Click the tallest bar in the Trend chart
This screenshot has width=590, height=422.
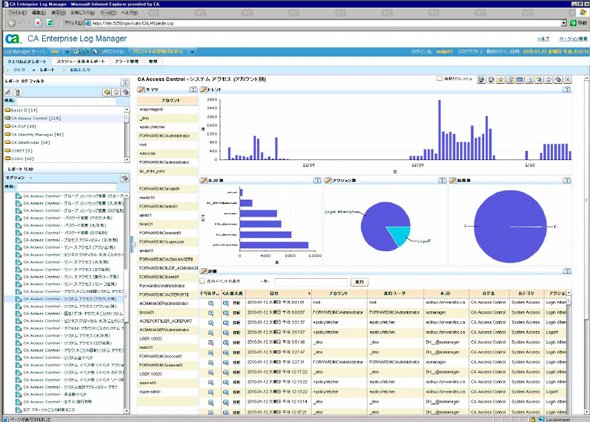pyautogui.click(x=439, y=130)
